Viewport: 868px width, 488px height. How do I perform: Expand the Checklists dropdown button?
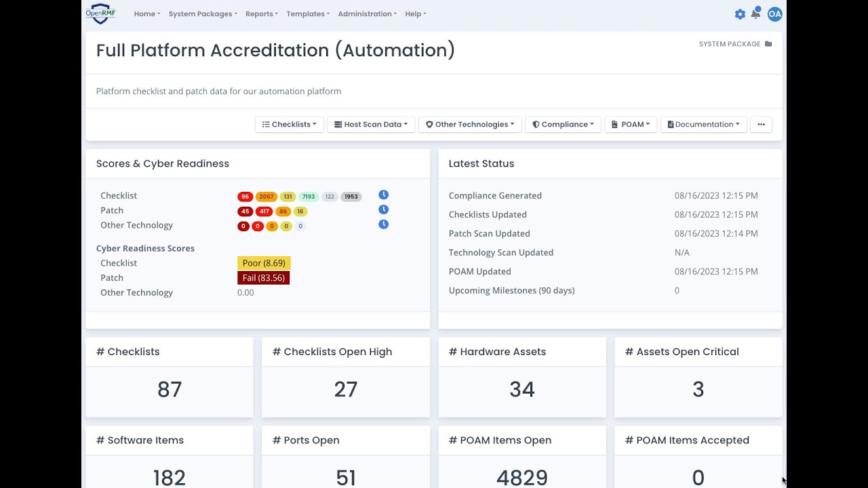[290, 125]
